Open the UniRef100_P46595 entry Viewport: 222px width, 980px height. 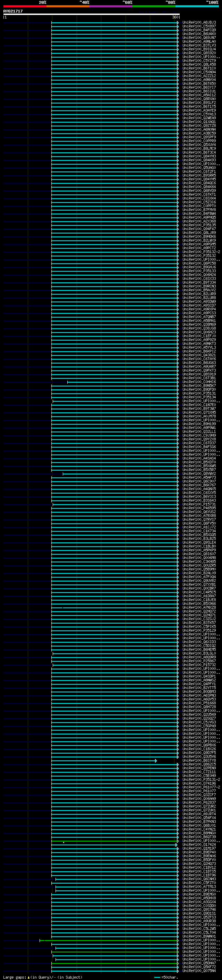(199, 508)
